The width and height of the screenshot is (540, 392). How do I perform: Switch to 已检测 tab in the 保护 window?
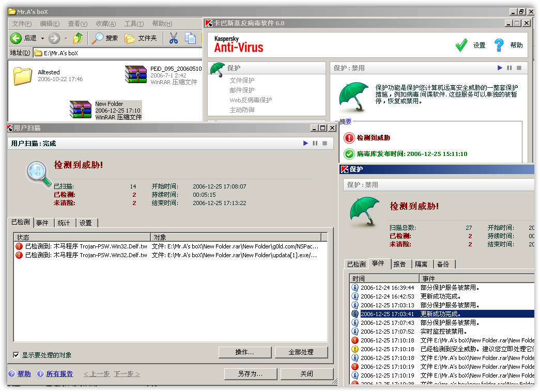[x=357, y=264]
